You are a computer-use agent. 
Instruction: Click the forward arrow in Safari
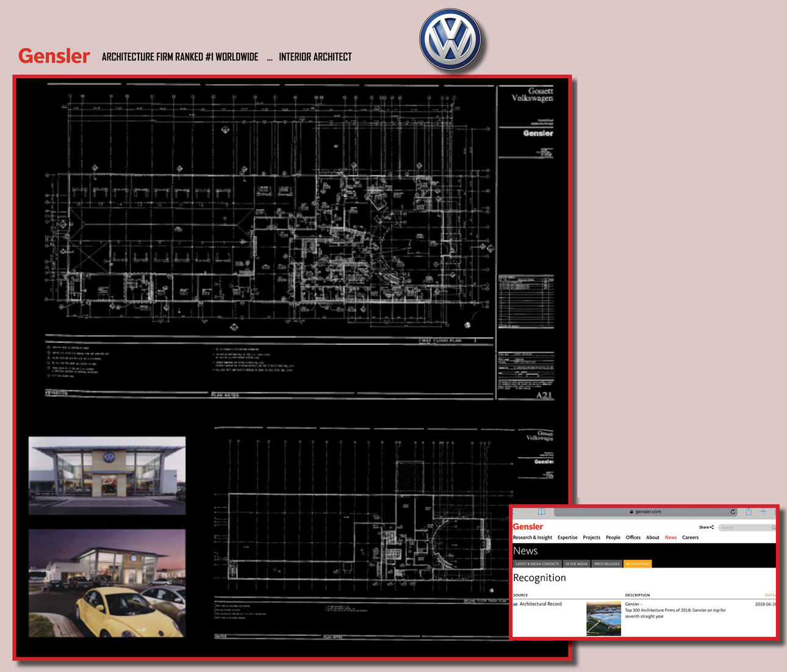pos(527,511)
